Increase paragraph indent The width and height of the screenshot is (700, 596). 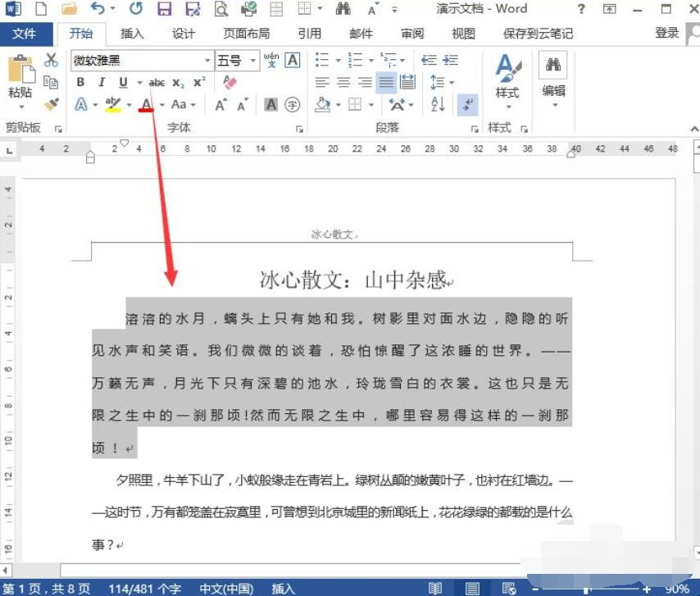pyautogui.click(x=451, y=60)
